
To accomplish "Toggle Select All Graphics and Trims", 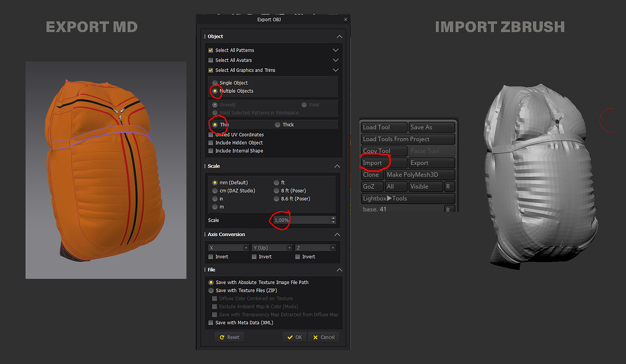I will click(x=211, y=70).
